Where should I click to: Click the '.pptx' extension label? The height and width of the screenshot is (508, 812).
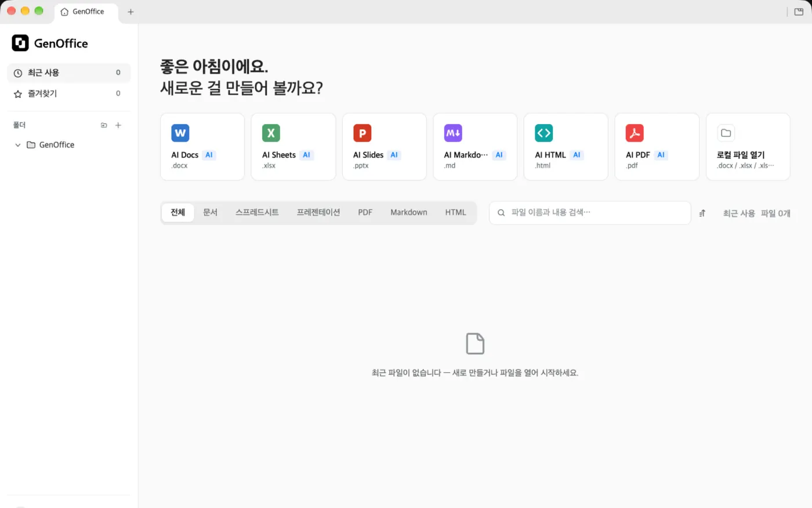361,166
